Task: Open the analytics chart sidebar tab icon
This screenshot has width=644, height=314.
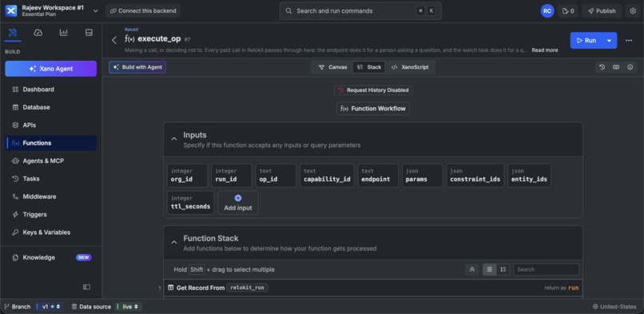Action: 63,33
